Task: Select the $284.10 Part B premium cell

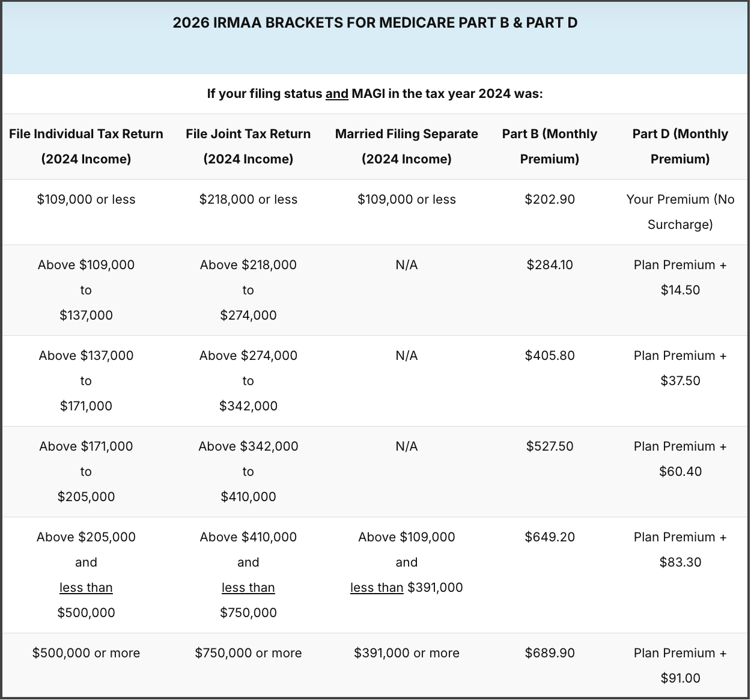Action: 549,265
